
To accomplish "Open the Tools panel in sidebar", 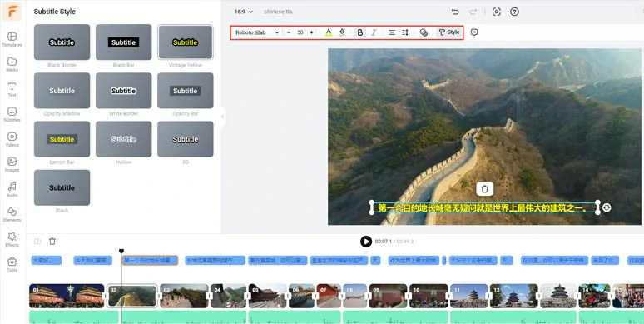I will pyautogui.click(x=12, y=265).
